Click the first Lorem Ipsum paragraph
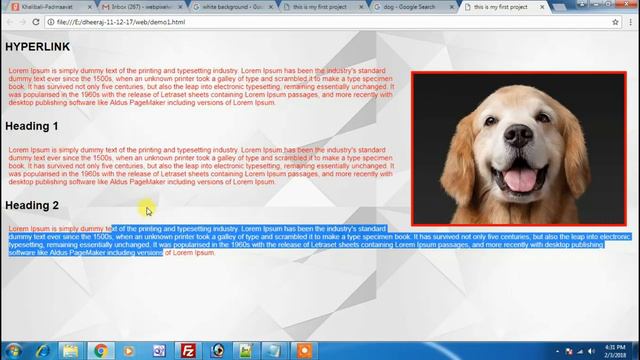 pyautogui.click(x=201, y=87)
